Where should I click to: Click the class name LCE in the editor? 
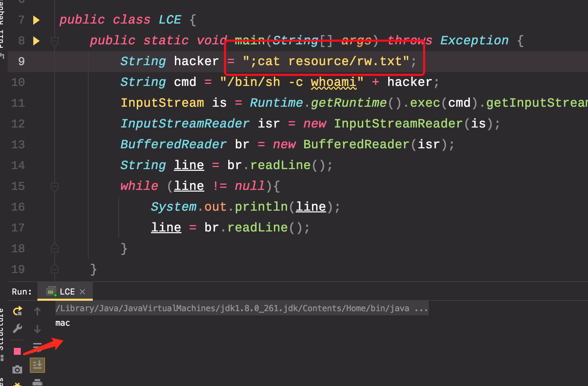coord(170,20)
